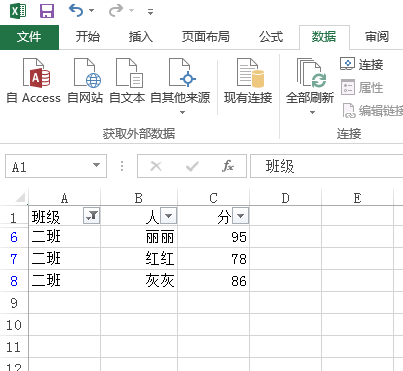Open filter dropdown for 人 column
The height and width of the screenshot is (371, 403).
click(169, 216)
